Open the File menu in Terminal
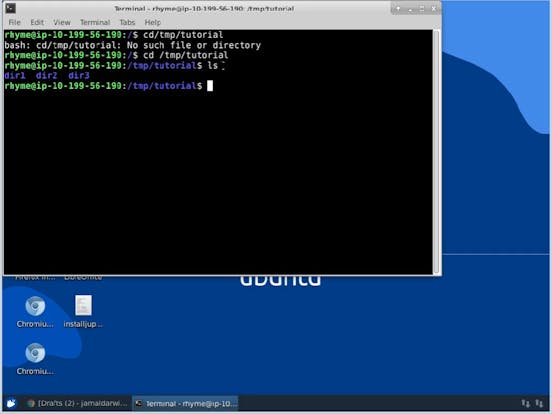The image size is (552, 414). pyautogui.click(x=14, y=22)
